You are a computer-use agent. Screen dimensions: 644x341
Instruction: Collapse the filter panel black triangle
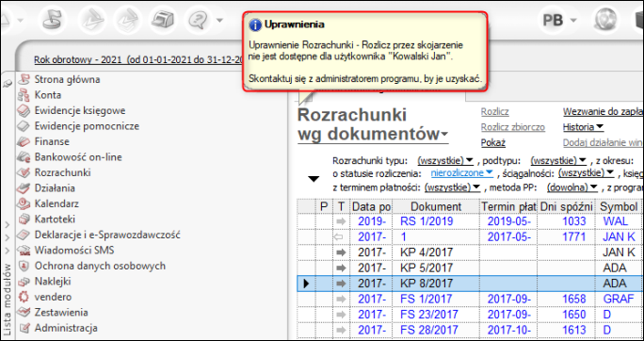(x=314, y=179)
